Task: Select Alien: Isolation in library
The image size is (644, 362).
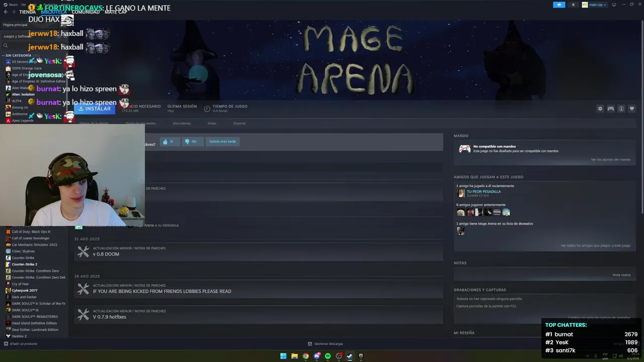Action: (x=23, y=94)
